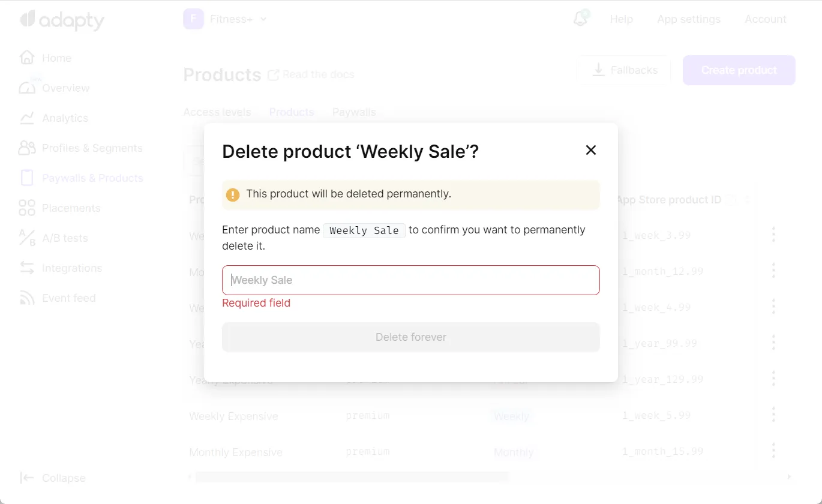Click the product name confirmation input
Viewport: 822px width, 504px height.
pyautogui.click(x=410, y=280)
